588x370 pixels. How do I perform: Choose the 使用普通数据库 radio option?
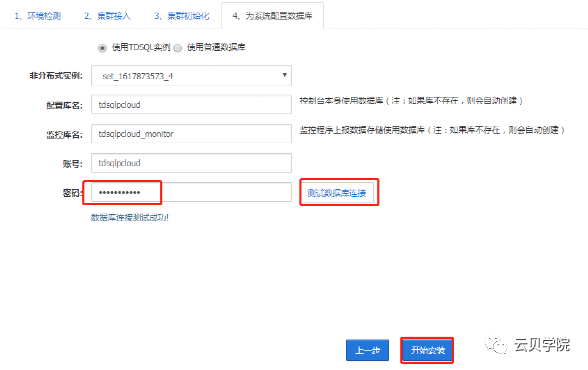click(178, 48)
